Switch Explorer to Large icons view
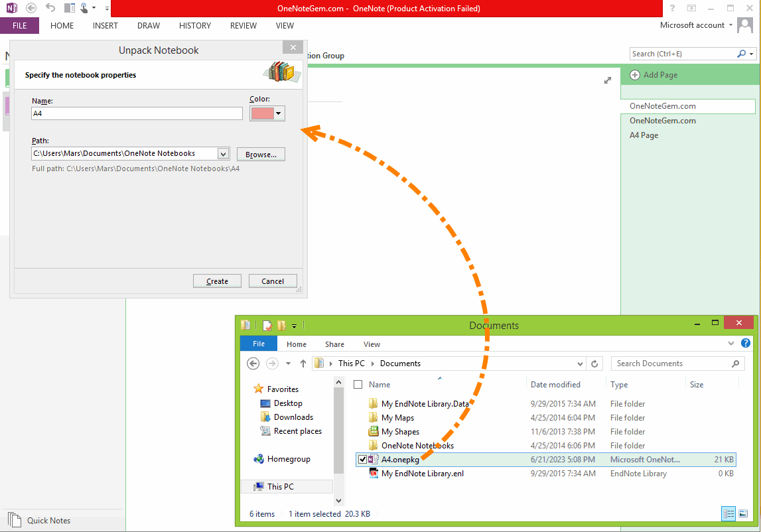 pyautogui.click(x=743, y=513)
